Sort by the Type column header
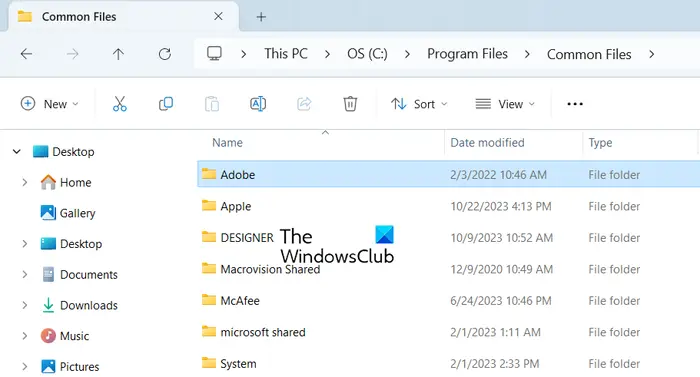The width and height of the screenshot is (700, 377). [600, 143]
